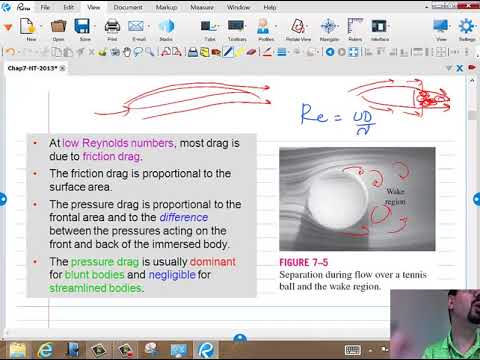The image size is (480, 360).
Task: Click the Rotate View icon
Action: (x=298, y=26)
